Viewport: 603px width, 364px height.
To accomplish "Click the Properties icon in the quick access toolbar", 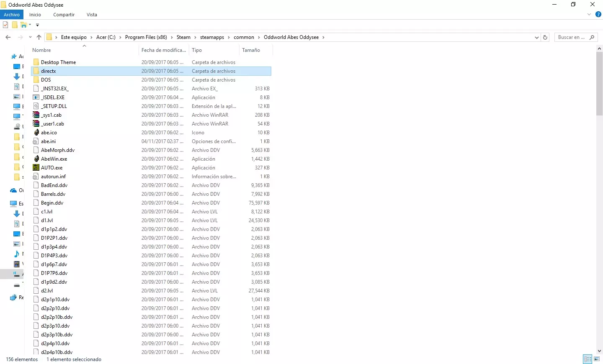I will coord(5,25).
